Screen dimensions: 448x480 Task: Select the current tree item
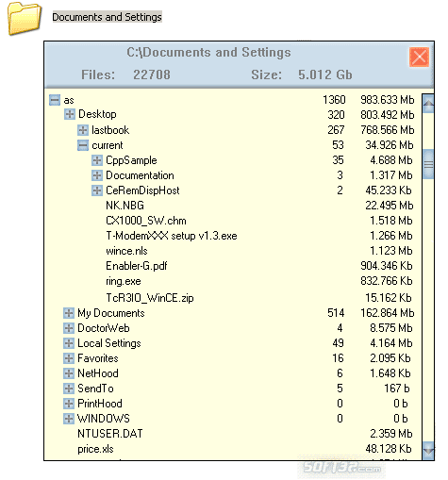point(108,145)
